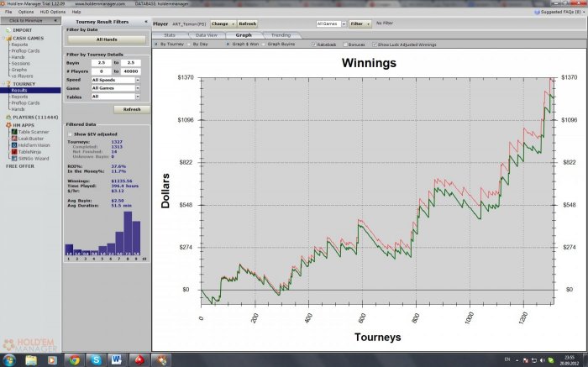The width and height of the screenshot is (588, 367).
Task: Open the HUD Options menu
Action: click(x=52, y=12)
